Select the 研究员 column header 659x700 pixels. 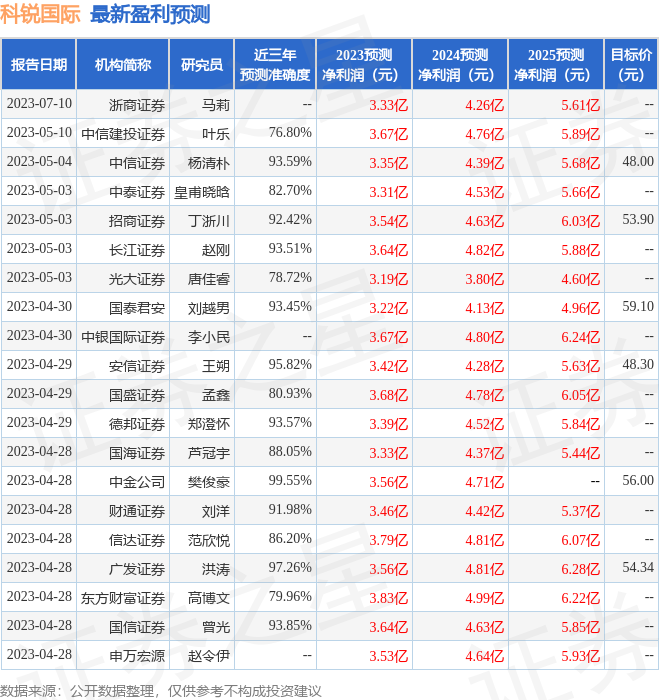[x=202, y=65]
